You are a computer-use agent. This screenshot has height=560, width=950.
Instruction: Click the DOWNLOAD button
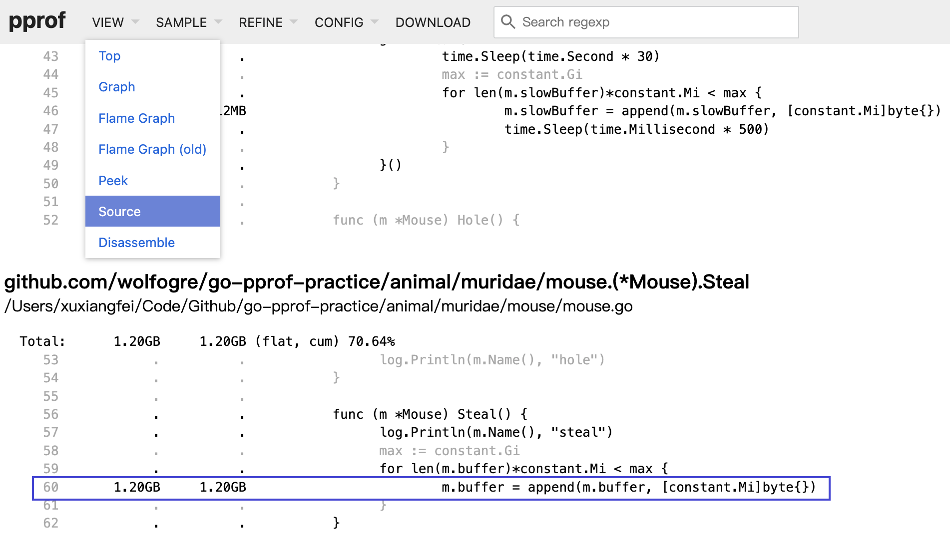coord(433,22)
